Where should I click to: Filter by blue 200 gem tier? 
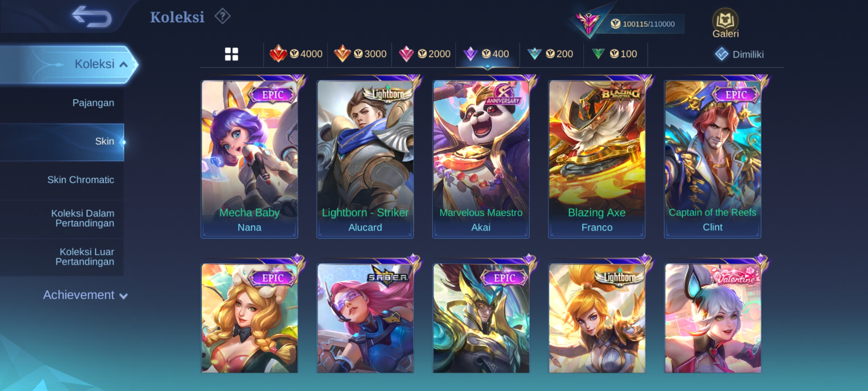pos(552,54)
